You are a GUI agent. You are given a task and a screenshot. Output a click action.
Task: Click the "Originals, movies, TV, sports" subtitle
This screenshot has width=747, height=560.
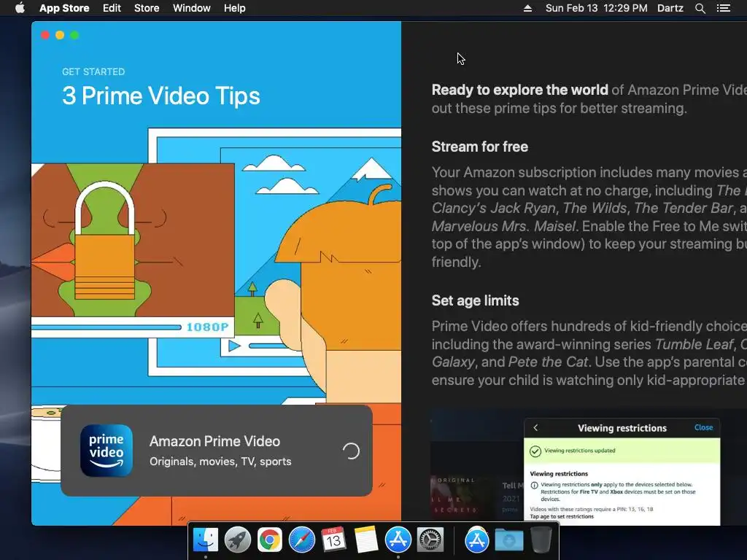pos(220,462)
